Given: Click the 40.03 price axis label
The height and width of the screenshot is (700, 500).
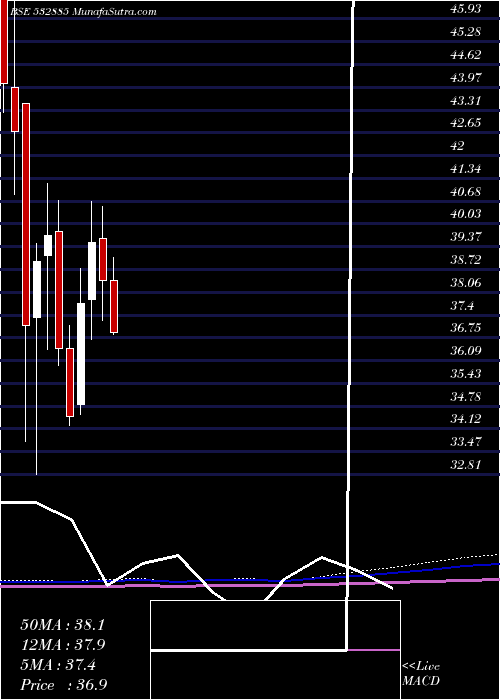Looking at the screenshot, I should click(466, 214).
